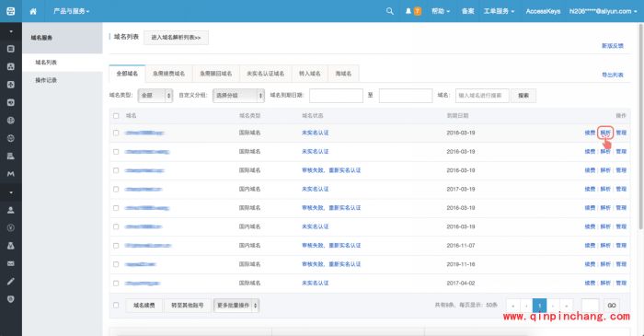Tick checkbox for domain expiring 2016-11-07

point(116,246)
